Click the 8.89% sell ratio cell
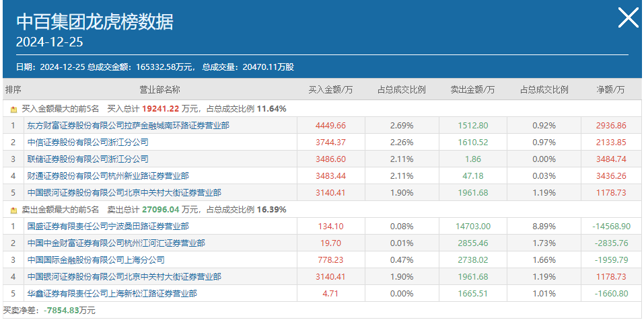This screenshot has width=644, height=320. [544, 226]
